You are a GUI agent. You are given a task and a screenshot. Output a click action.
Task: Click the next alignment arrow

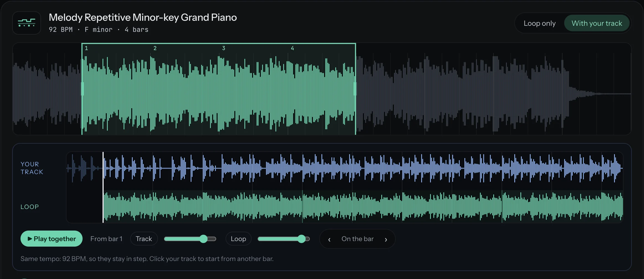[386, 239]
